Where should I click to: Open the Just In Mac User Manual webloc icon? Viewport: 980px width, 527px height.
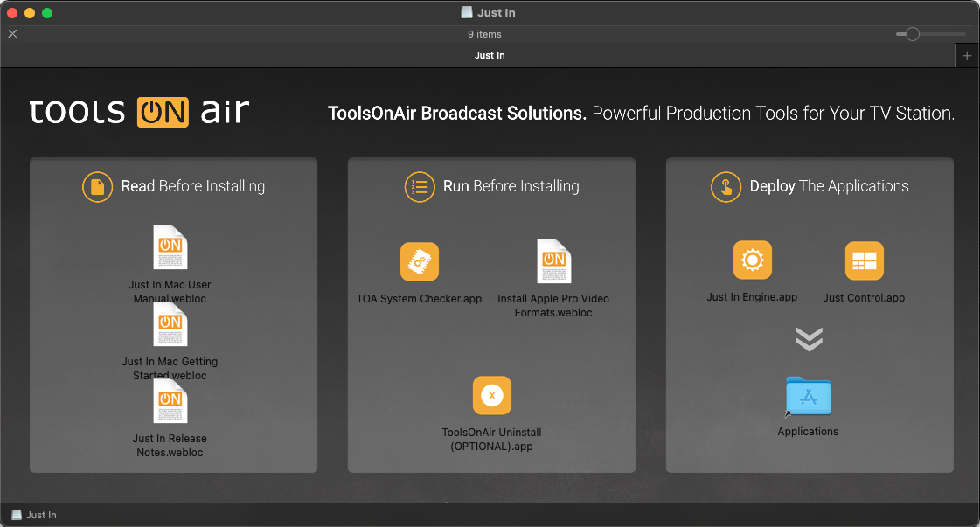(170, 247)
